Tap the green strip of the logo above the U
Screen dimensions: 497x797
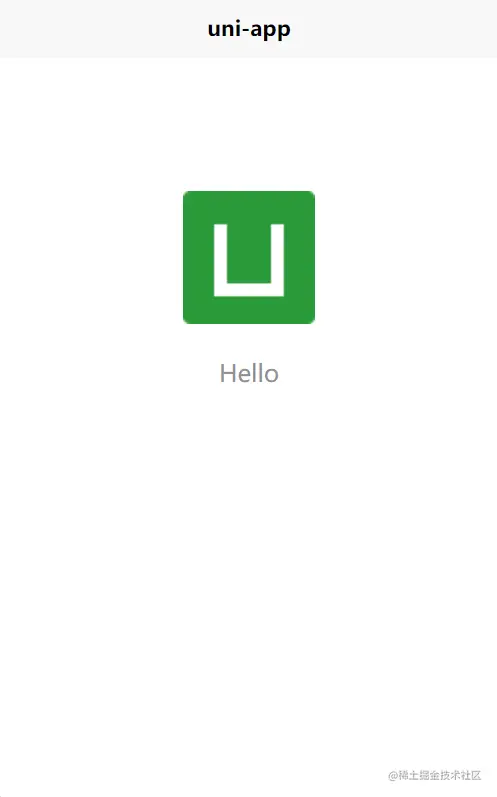(x=249, y=207)
